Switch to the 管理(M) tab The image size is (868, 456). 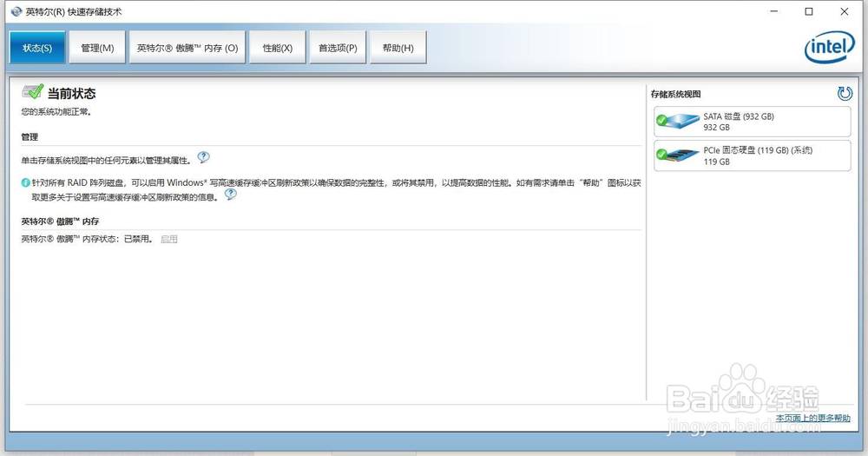97,48
